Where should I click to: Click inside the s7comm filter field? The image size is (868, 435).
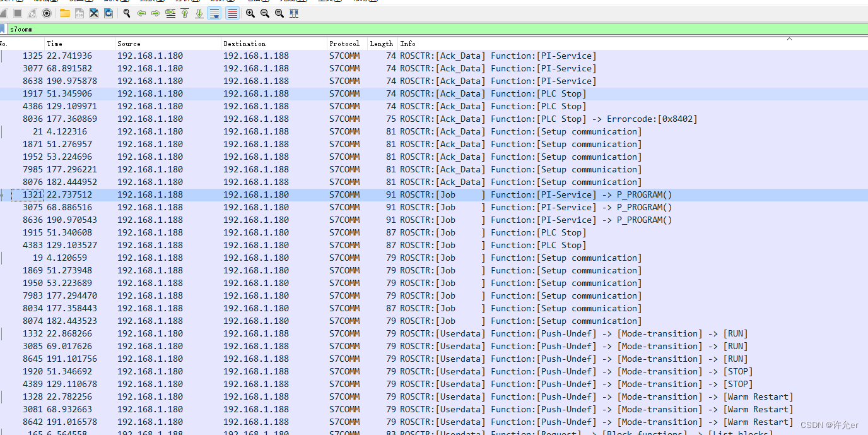coord(126,28)
